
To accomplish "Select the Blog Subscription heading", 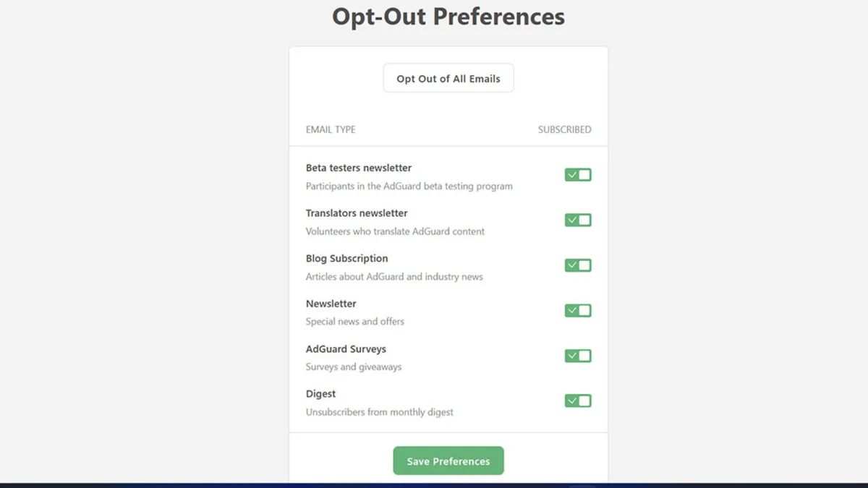I will 346,258.
